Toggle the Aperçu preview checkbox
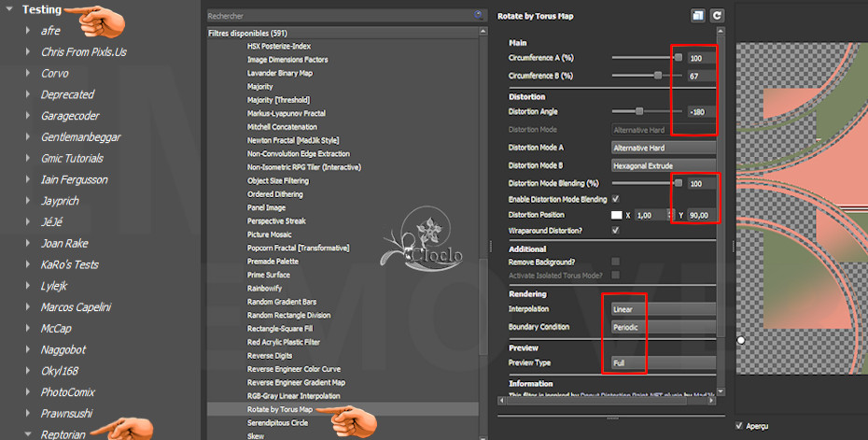The width and height of the screenshot is (868, 440). point(740,426)
